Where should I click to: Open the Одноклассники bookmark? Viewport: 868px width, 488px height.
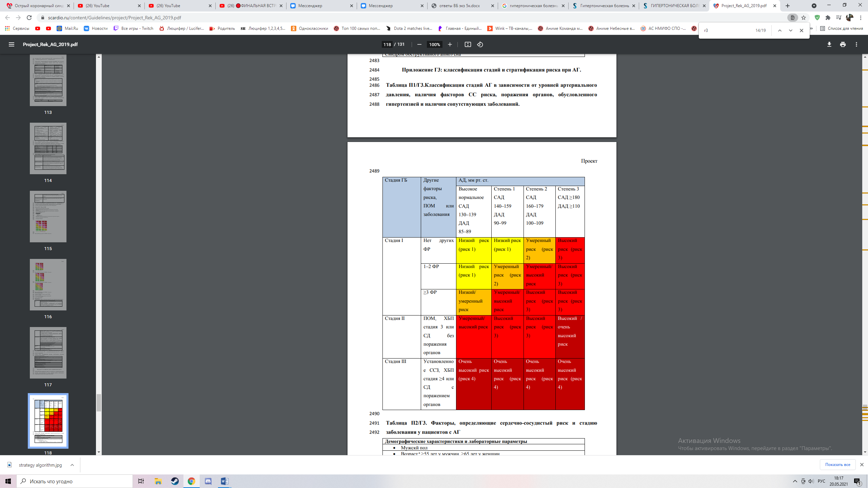310,28
